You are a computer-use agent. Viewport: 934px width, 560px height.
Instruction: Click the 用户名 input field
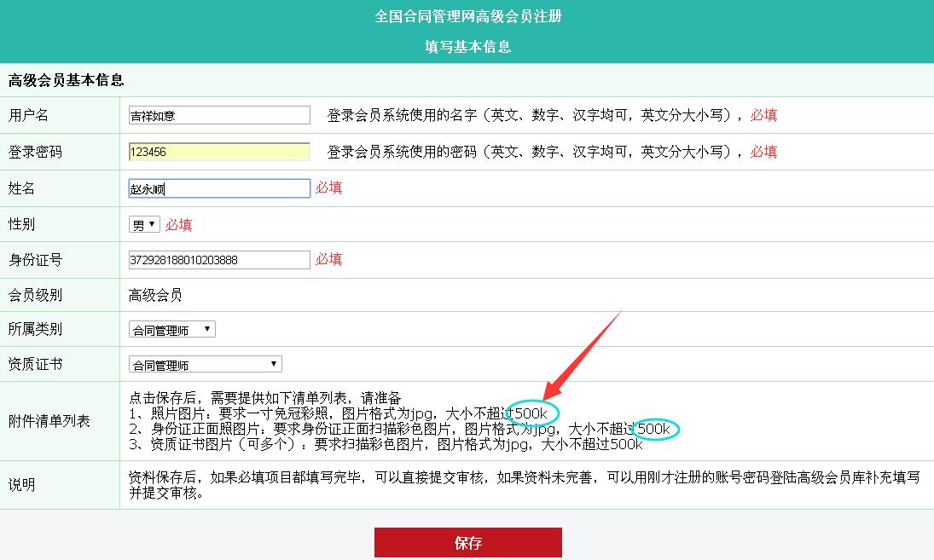point(219,115)
